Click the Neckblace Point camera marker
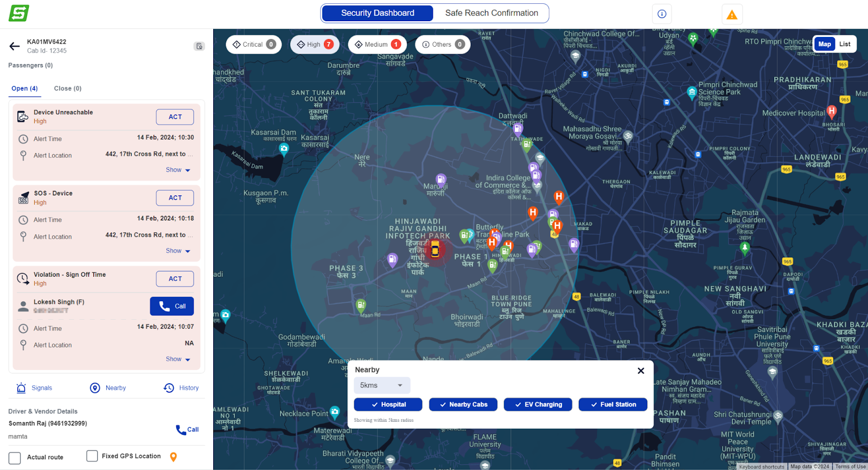Image resolution: width=868 pixels, height=470 pixels. point(335,412)
